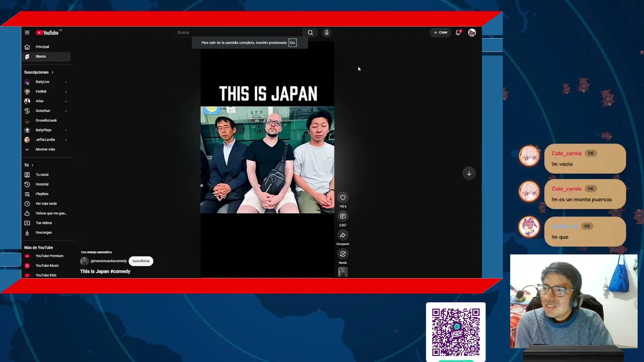
Task: Select Shorts in the sidebar
Action: tap(46, 56)
